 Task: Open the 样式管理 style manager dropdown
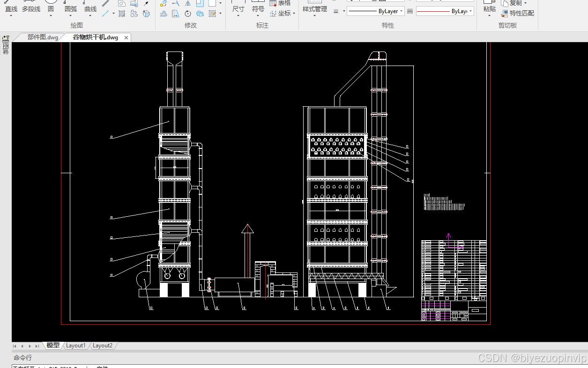pos(314,16)
